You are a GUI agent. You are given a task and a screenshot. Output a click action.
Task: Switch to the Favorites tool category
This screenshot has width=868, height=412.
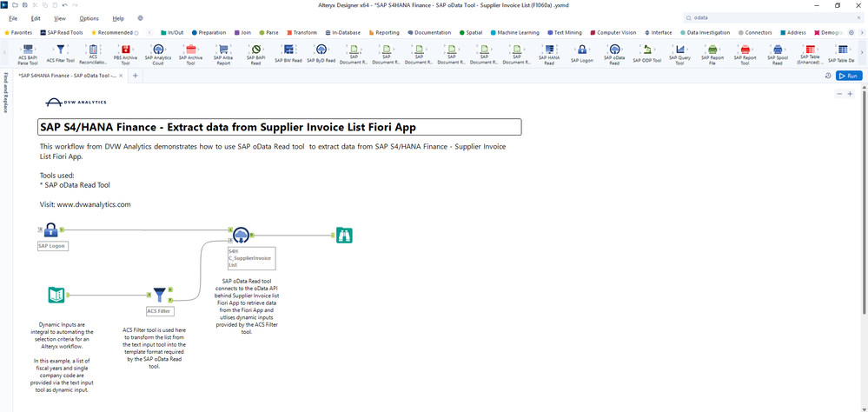[18, 33]
